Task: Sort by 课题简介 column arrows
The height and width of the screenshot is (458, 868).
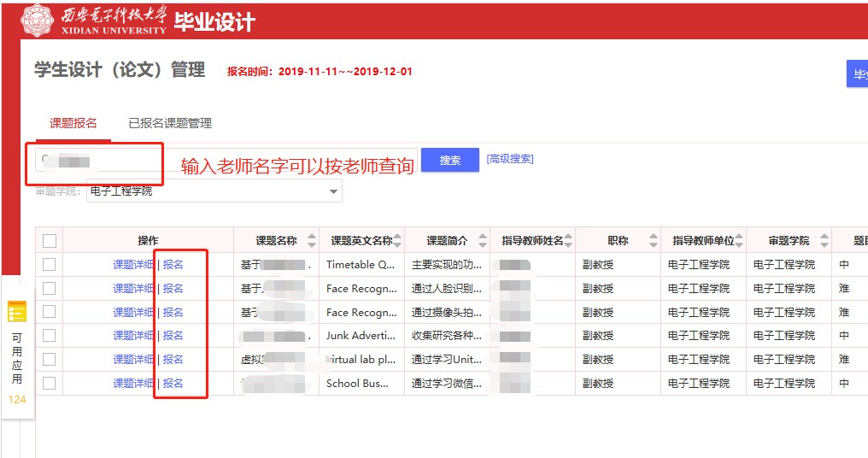Action: pos(483,241)
